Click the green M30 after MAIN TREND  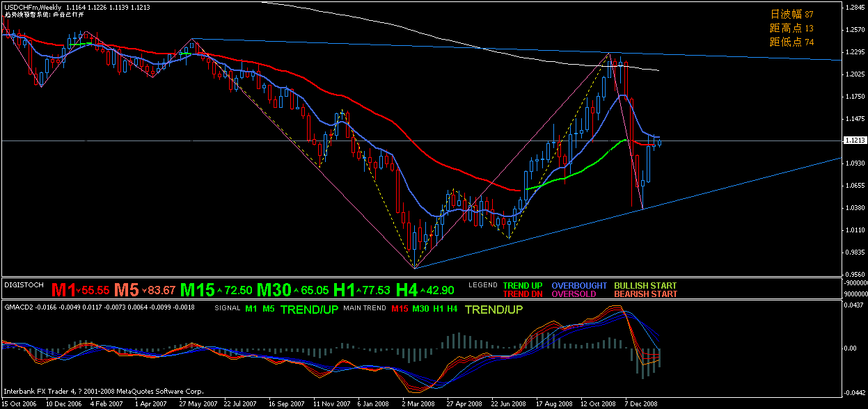pos(420,307)
